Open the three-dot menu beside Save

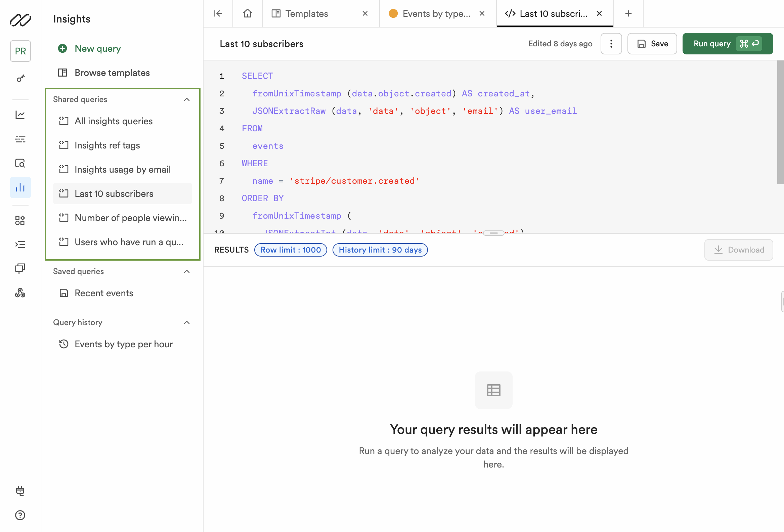click(611, 44)
